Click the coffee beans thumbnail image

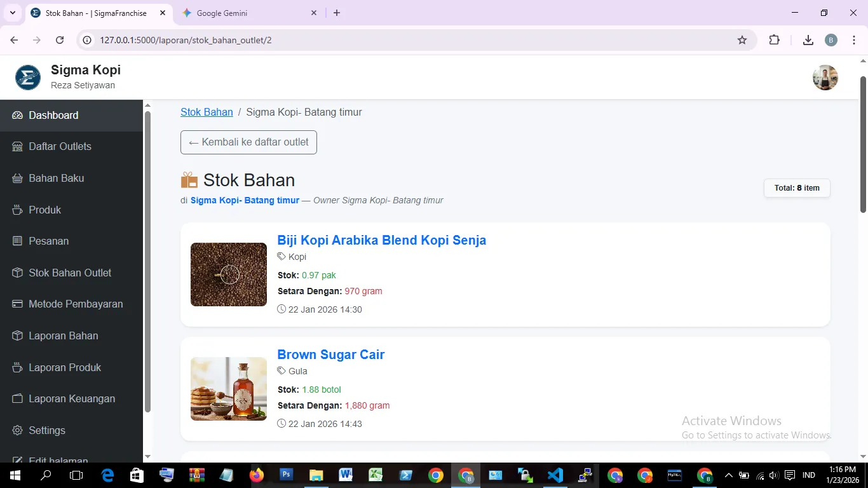coord(229,274)
